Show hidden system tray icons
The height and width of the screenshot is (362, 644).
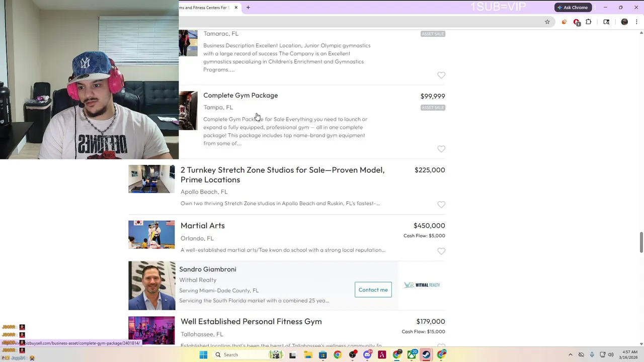point(570,355)
